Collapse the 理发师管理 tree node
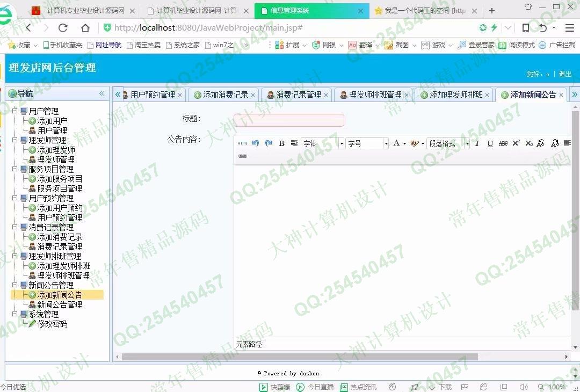 (x=15, y=140)
